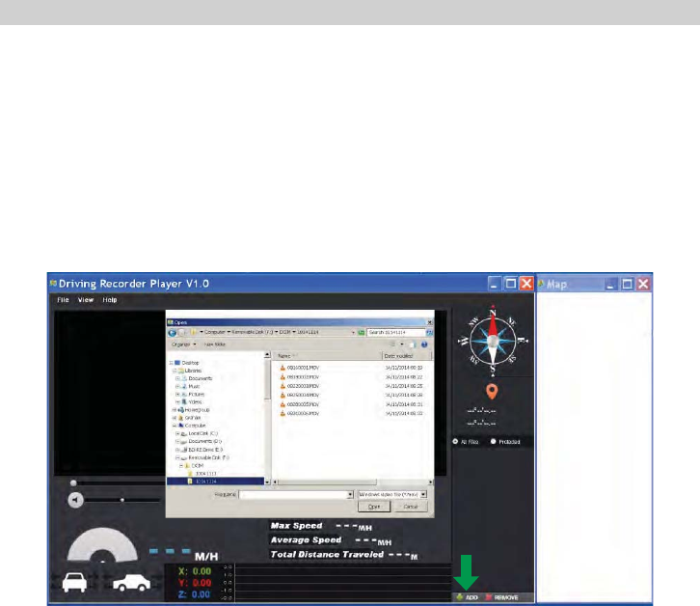Image resolution: width=700 pixels, height=606 pixels.
Task: Click the Forward arrow in Open dialog
Action: pos(181,333)
